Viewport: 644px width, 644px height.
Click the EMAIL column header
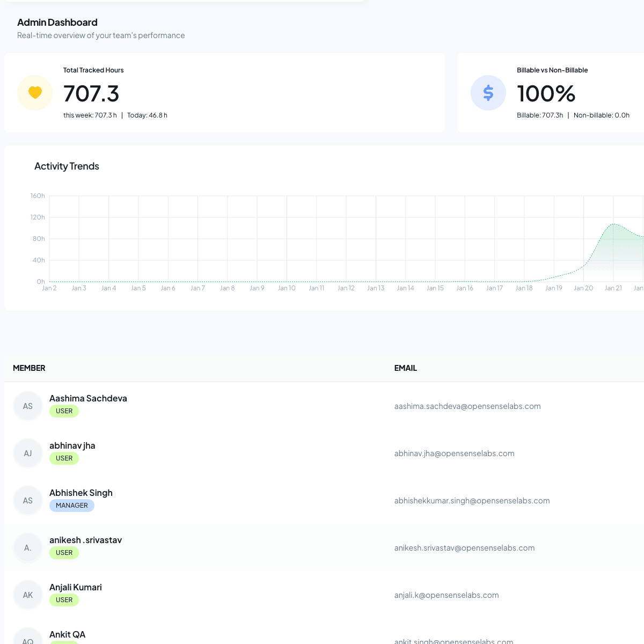405,368
